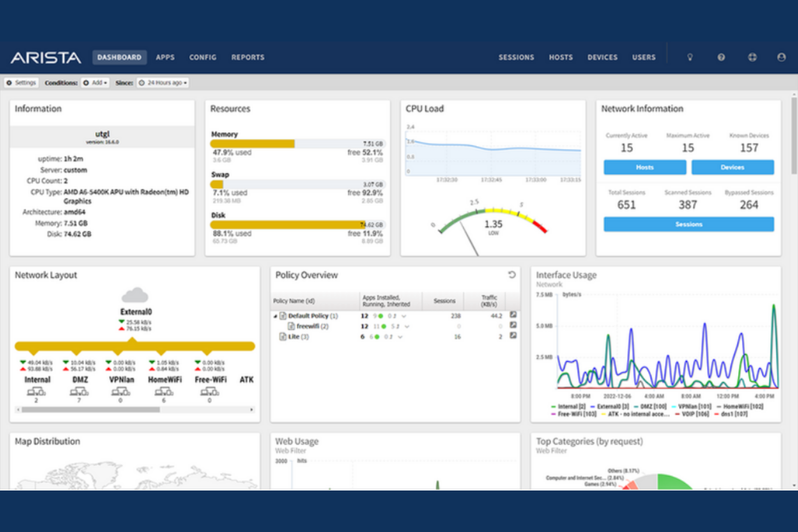Refresh the Policy Overview widget
Screen dimensions: 798x532
(512, 275)
